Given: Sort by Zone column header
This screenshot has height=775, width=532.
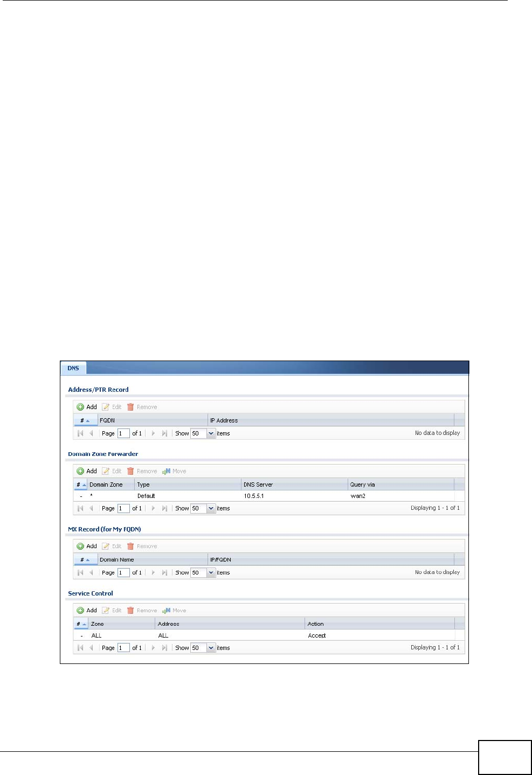Looking at the screenshot, I should click(x=122, y=624).
